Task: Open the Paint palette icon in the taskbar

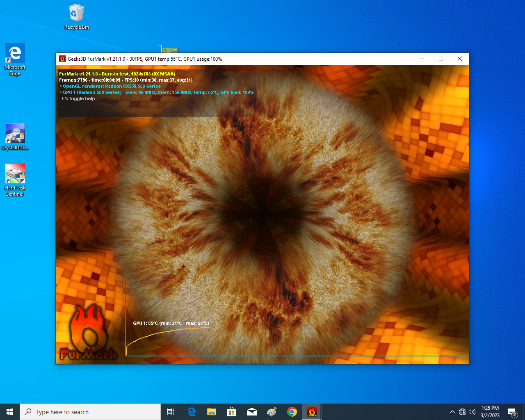Action: [272, 412]
